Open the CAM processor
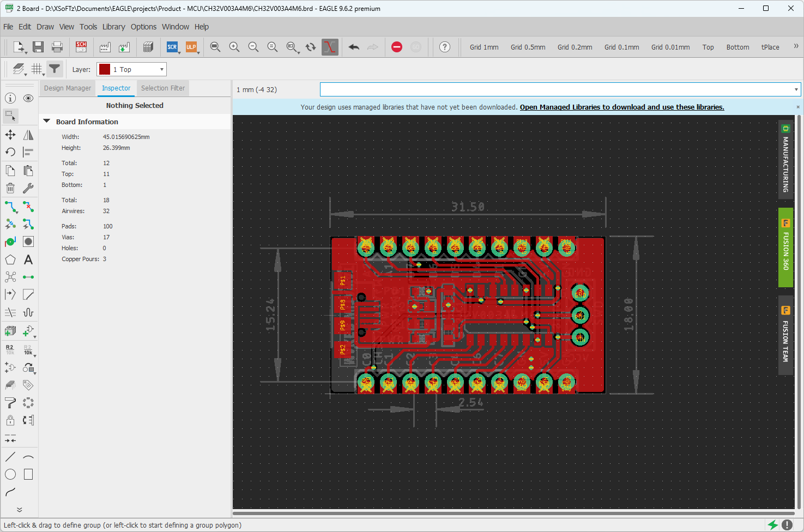804x532 pixels. click(x=105, y=47)
